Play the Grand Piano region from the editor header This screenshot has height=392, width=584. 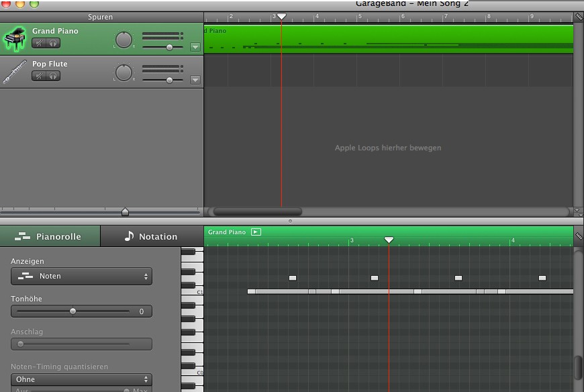pos(256,232)
